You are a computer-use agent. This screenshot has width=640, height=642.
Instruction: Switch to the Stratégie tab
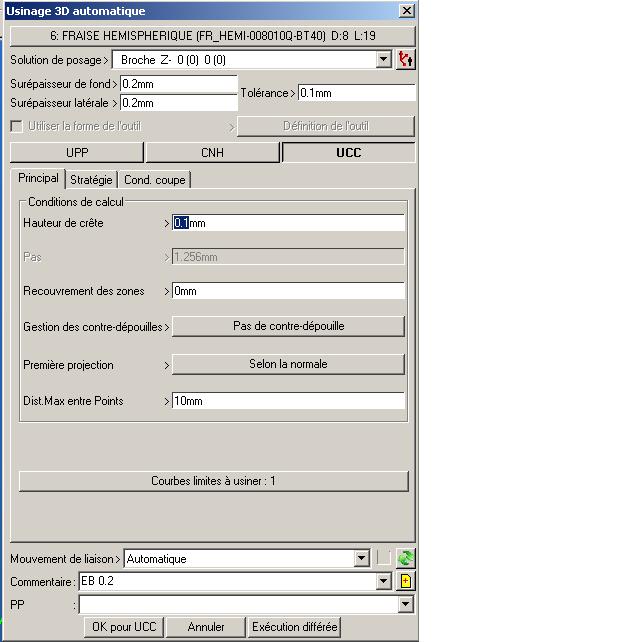(x=91, y=180)
